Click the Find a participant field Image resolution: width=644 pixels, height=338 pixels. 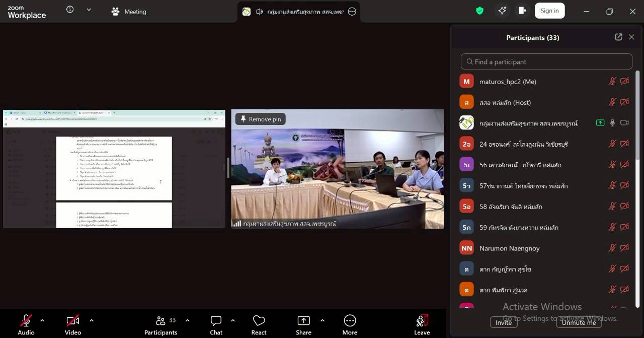click(x=546, y=61)
